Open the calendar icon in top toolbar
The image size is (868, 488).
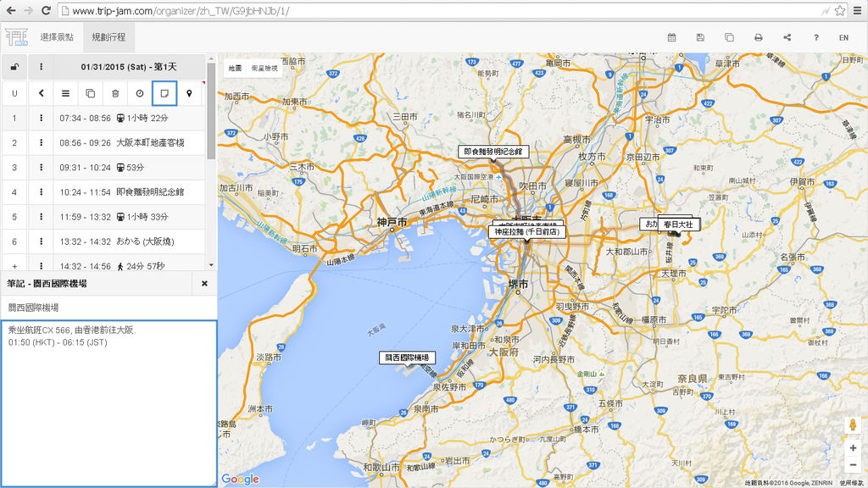[671, 37]
